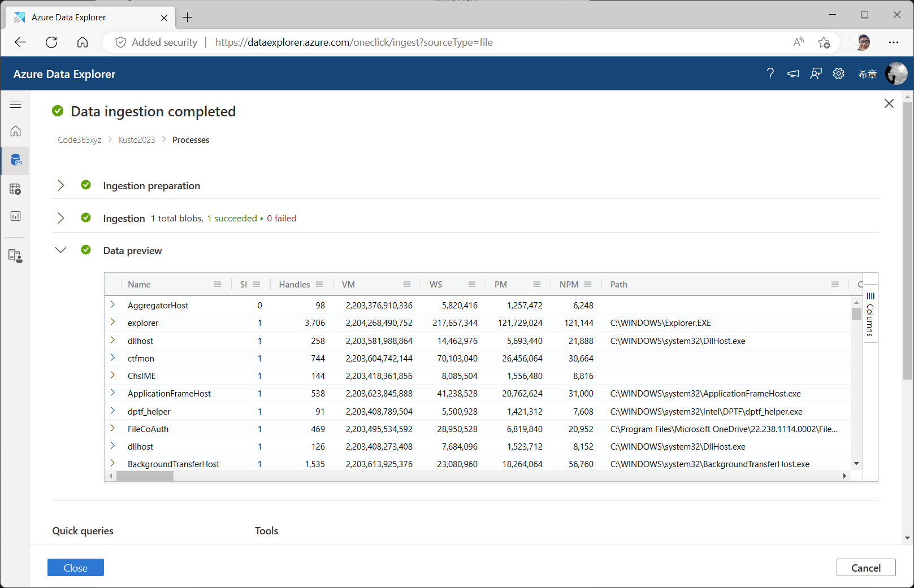The height and width of the screenshot is (588, 914).
Task: Open the Query sidebar icon
Action: (15, 189)
